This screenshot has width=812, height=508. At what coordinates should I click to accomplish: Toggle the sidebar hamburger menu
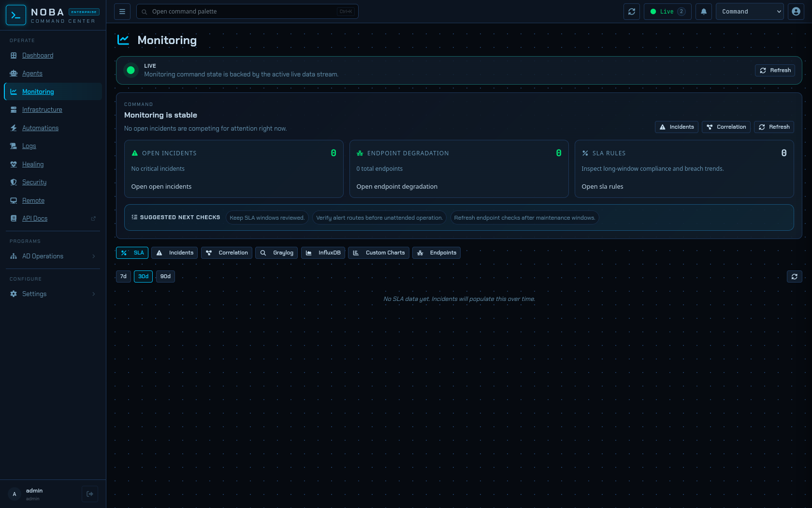point(122,12)
